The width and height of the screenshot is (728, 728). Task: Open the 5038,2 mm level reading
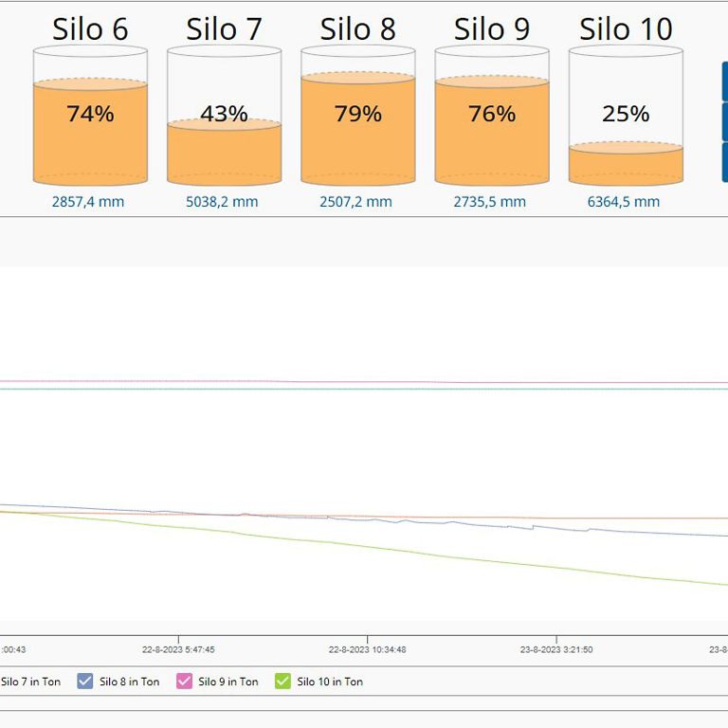[x=222, y=202]
